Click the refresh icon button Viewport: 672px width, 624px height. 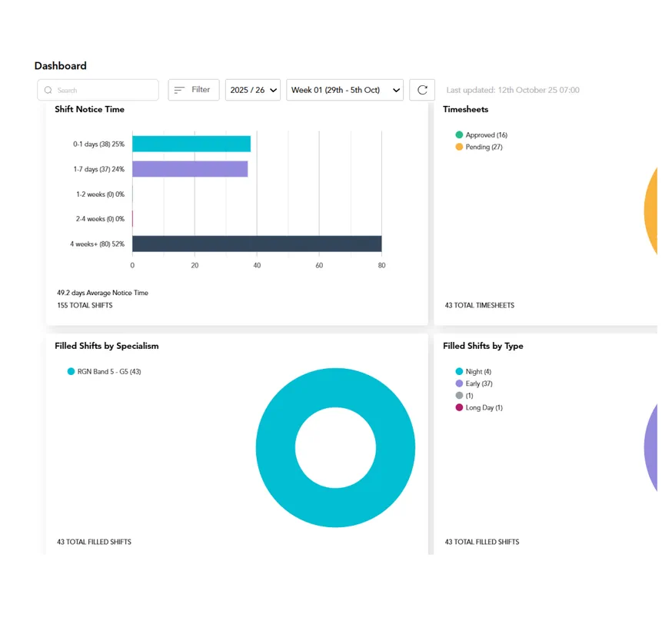422,90
